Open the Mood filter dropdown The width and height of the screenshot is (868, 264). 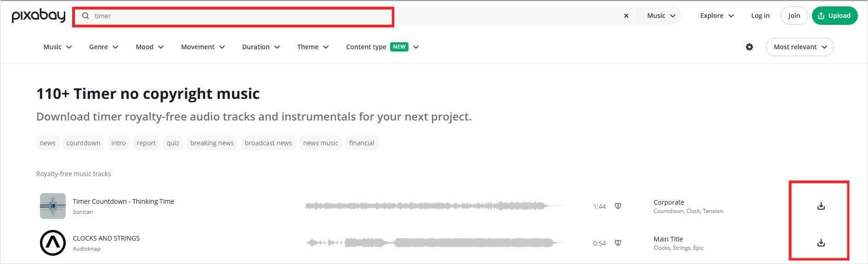pos(150,47)
